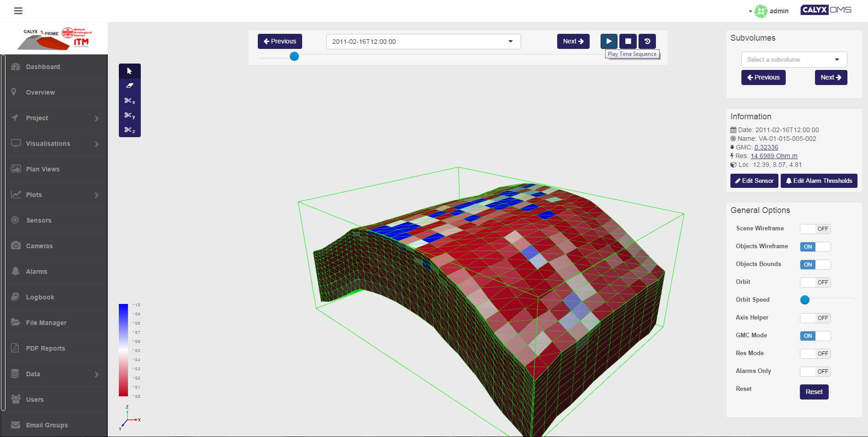868x437 pixels.
Task: Expand the Visualisations sidebar menu
Action: (55, 144)
